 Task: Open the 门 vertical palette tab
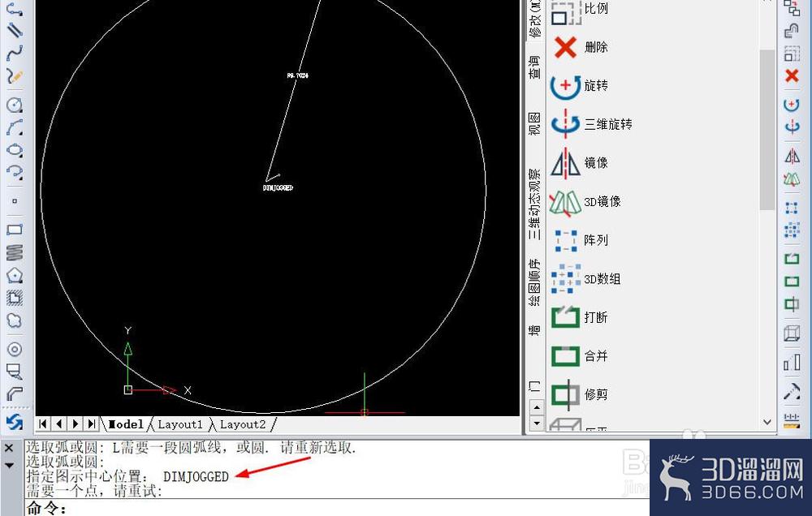click(x=534, y=386)
